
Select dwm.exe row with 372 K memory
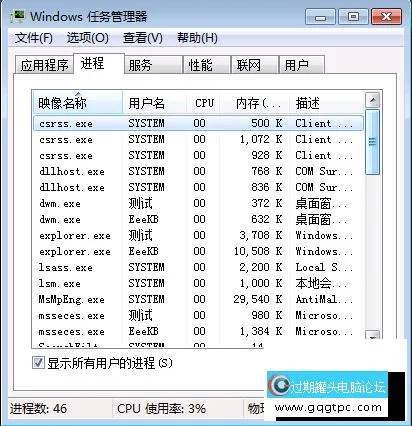coord(198,203)
